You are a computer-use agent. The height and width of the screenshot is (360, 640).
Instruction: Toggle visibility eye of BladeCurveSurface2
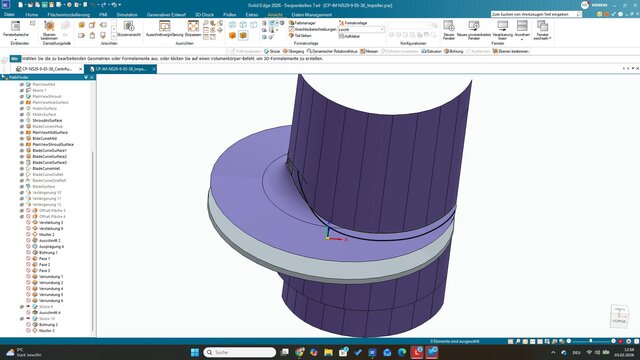pyautogui.click(x=22, y=157)
